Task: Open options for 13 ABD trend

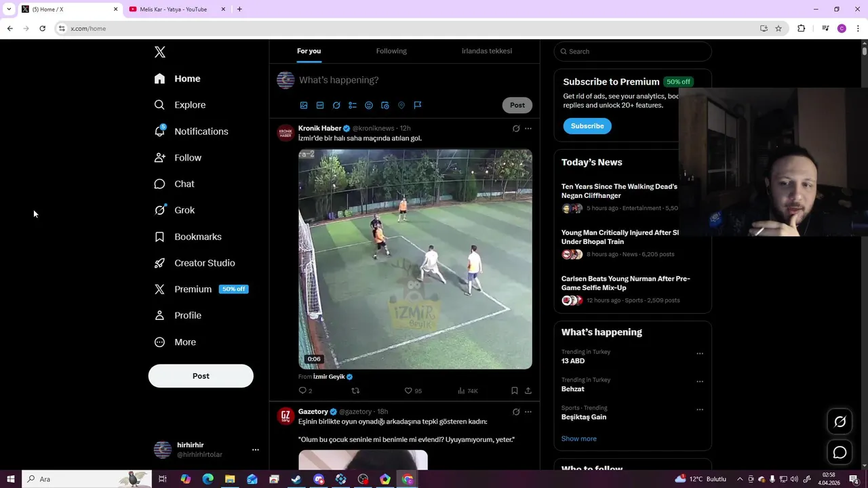Action: click(x=700, y=353)
